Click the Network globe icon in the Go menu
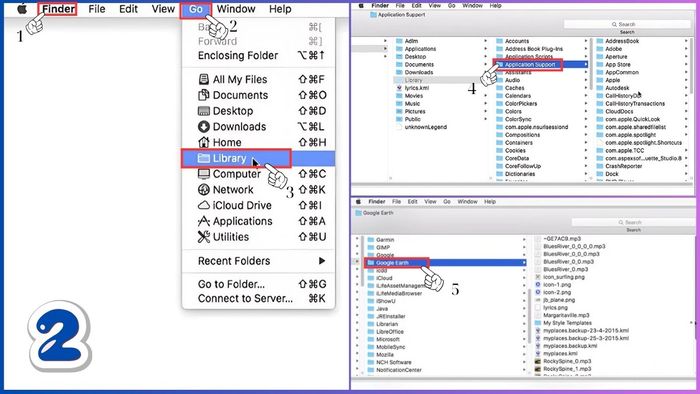 pyautogui.click(x=204, y=190)
